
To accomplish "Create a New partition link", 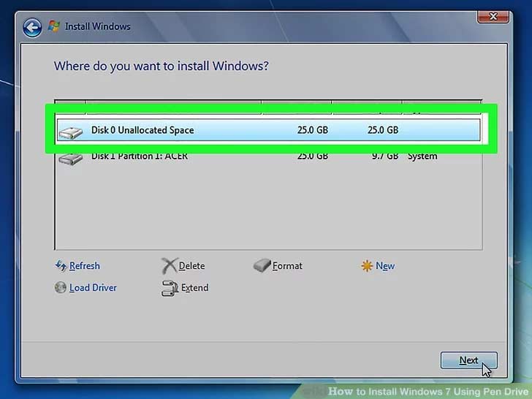I will click(385, 266).
